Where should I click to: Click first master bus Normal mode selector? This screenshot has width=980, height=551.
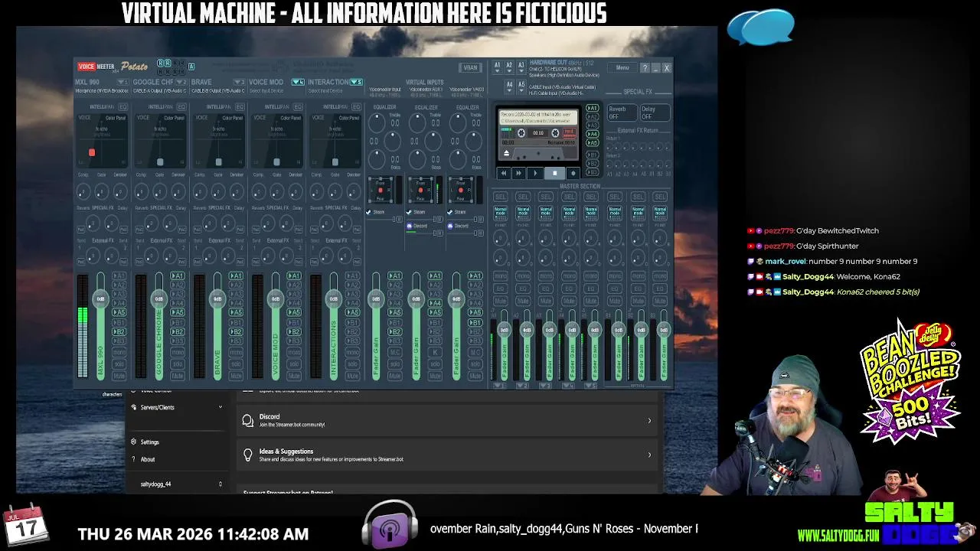[500, 213]
